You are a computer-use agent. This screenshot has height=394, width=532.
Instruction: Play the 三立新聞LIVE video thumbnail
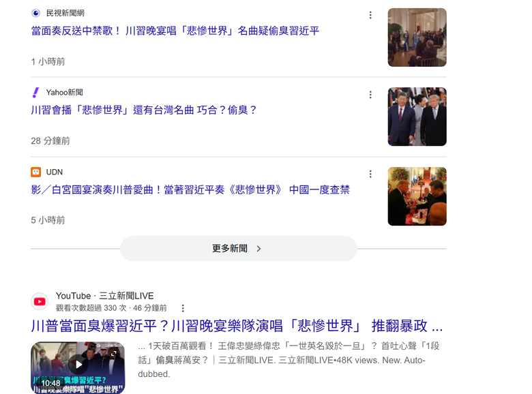(78, 365)
